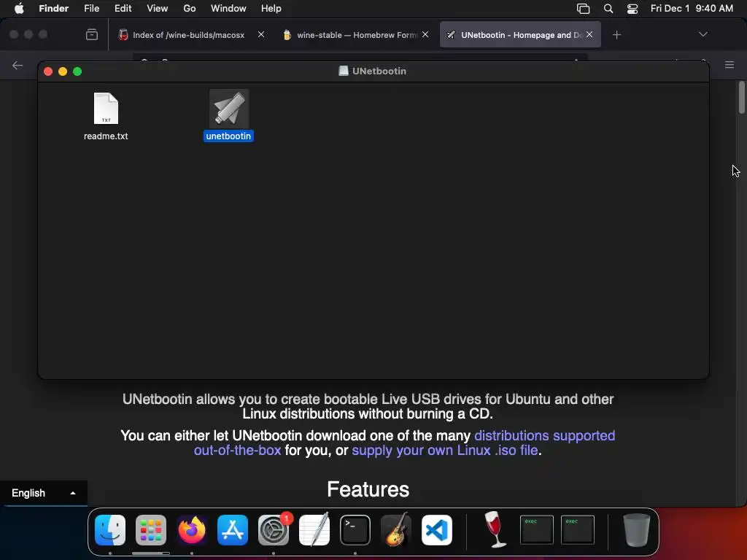
Task: Open the second exec file in Dock
Action: point(578,530)
